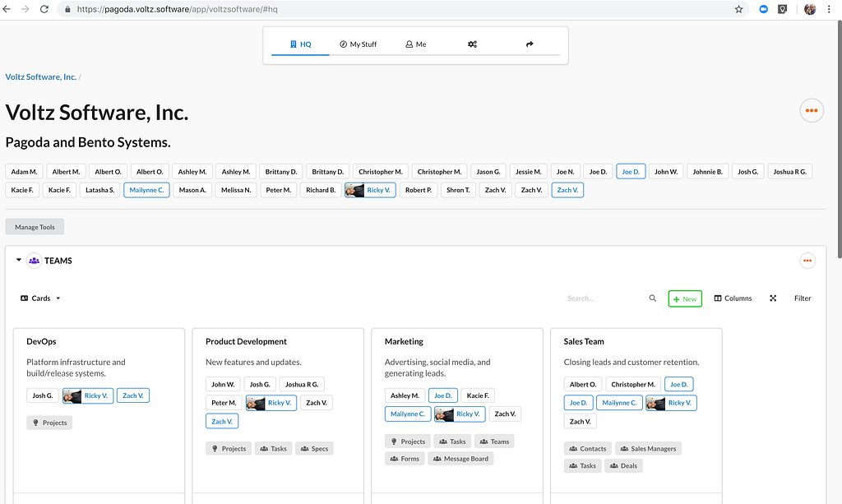Select member chip Shron T.
This screenshot has width=842, height=504.
tap(458, 190)
